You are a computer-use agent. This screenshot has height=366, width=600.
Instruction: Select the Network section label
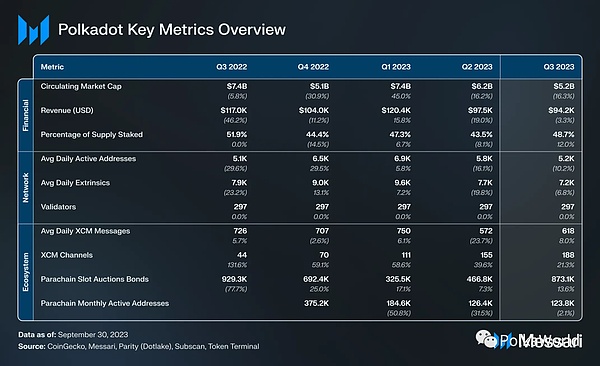[x=26, y=188]
